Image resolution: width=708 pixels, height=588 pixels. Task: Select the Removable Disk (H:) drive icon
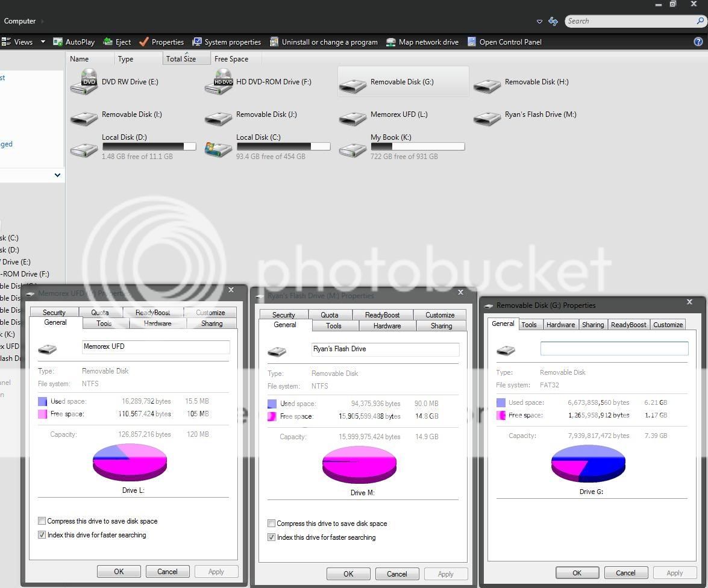coord(487,86)
